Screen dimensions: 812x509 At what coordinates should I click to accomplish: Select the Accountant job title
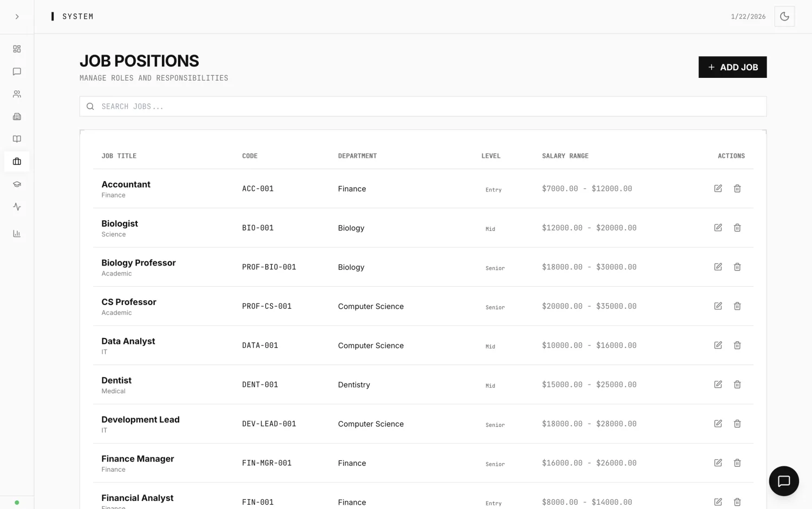point(126,184)
